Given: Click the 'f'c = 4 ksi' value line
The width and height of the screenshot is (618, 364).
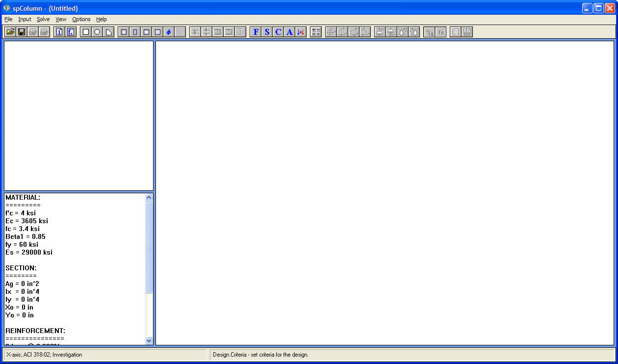Looking at the screenshot, I should [21, 213].
